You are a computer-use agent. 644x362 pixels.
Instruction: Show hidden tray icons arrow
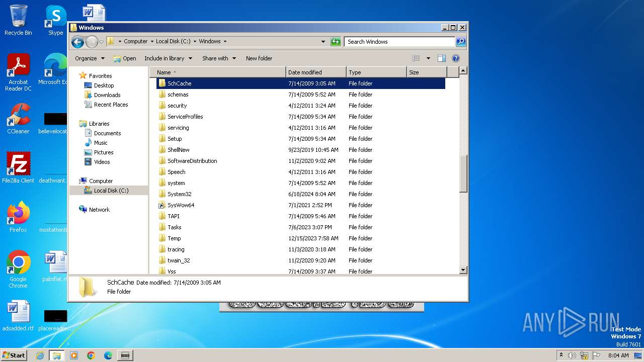coord(561,355)
